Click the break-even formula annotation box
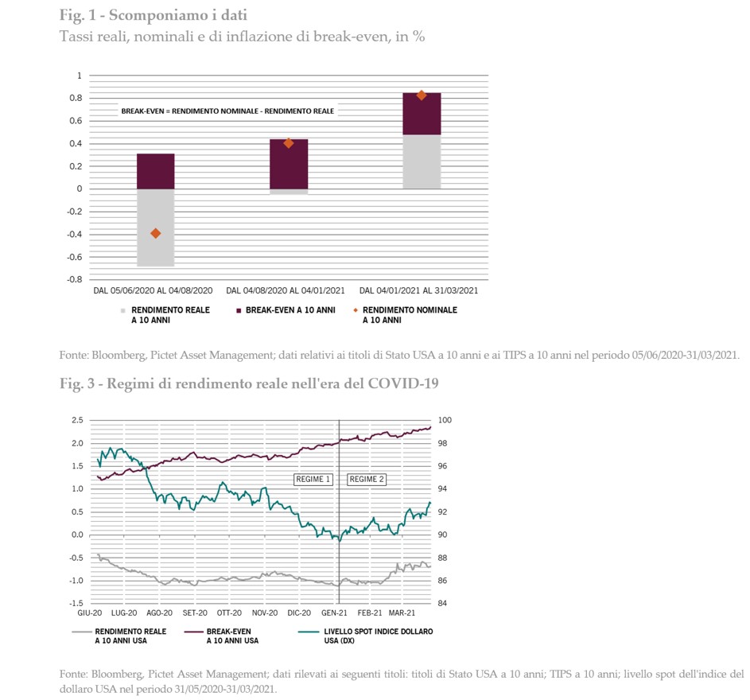 click(227, 111)
